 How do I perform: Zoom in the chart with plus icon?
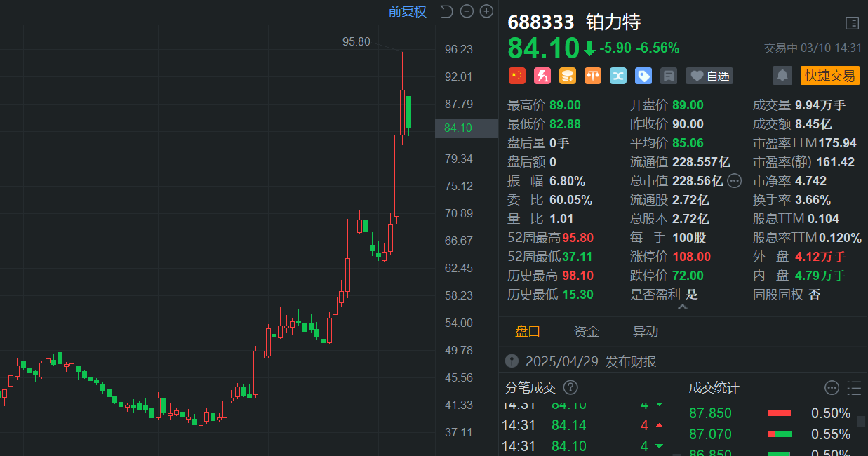pos(486,11)
